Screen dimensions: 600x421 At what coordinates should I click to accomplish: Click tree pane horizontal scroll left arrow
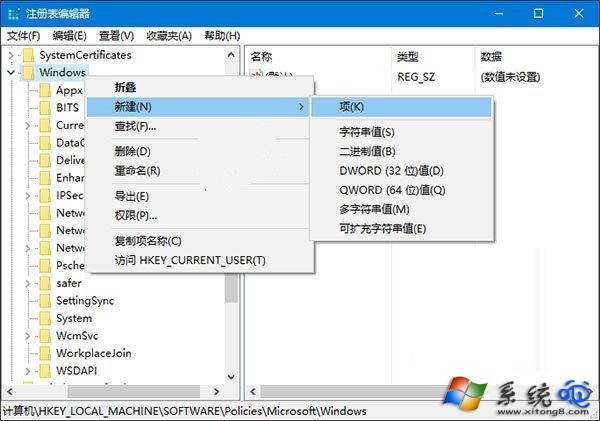click(10, 392)
